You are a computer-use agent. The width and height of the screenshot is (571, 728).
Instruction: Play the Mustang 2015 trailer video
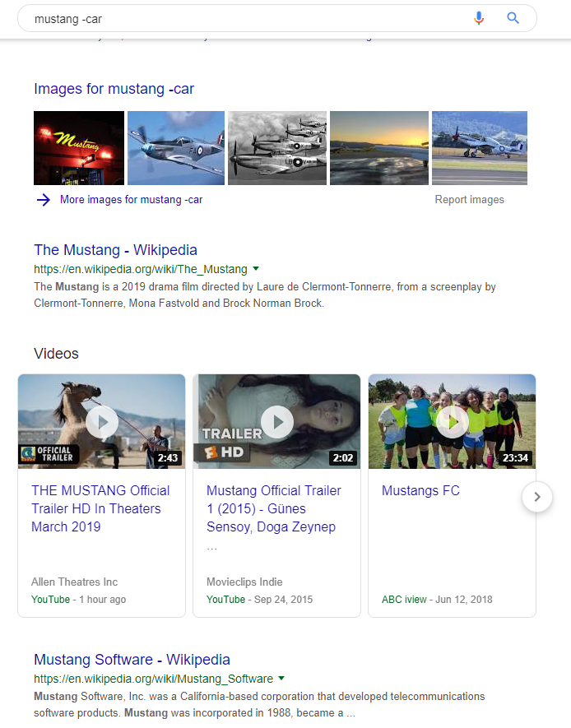(x=276, y=421)
